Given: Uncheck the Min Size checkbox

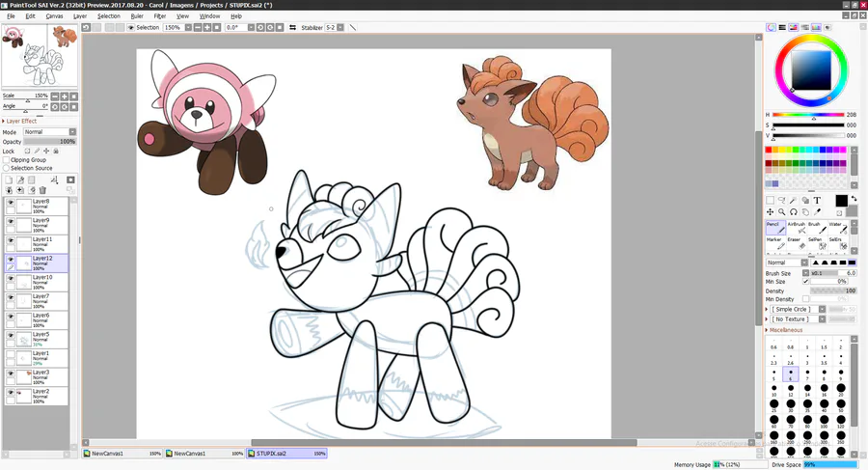Looking at the screenshot, I should [x=805, y=282].
